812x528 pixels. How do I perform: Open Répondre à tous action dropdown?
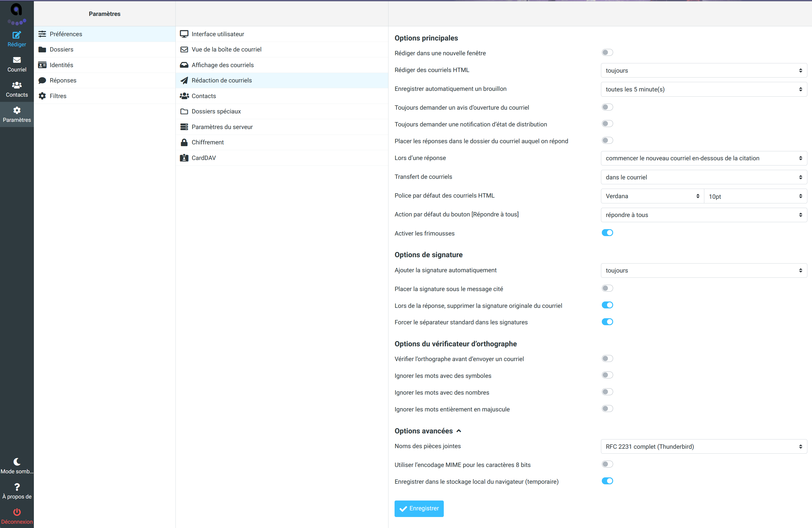point(703,215)
